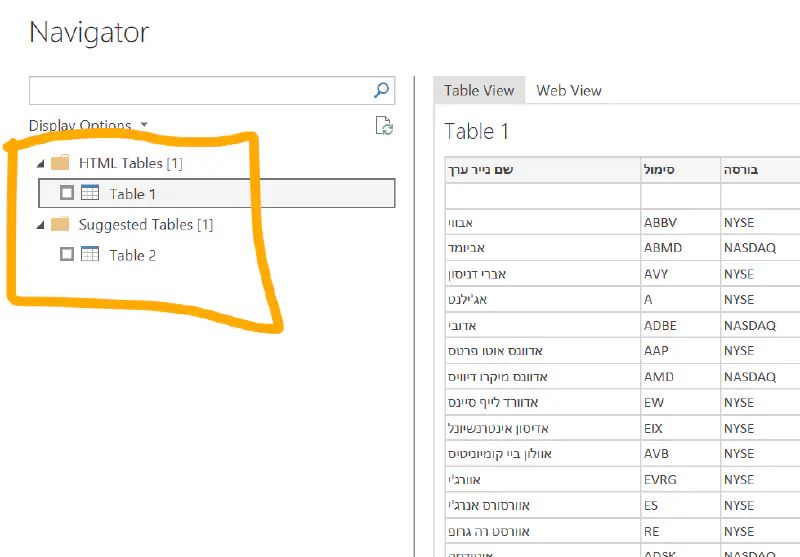Click the שם נייר ערך column header

click(543, 170)
